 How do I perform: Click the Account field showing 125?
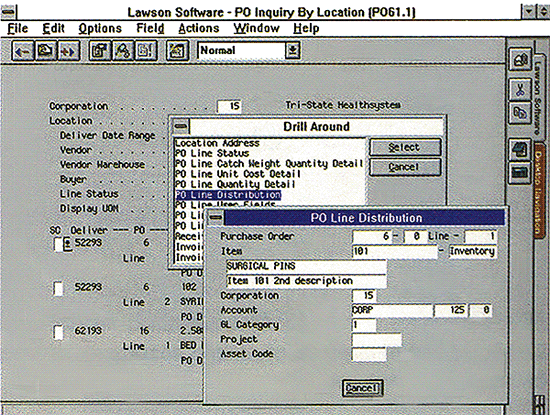tap(451, 310)
